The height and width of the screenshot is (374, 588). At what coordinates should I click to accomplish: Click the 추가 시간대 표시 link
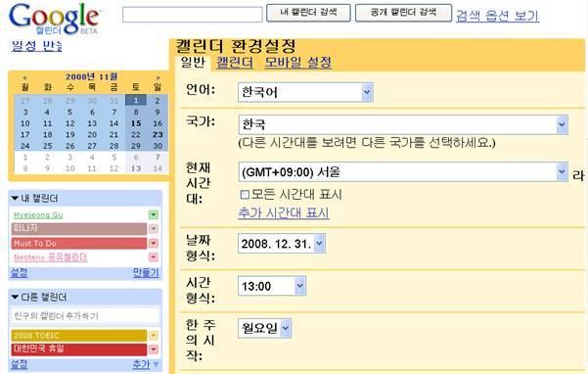pyautogui.click(x=284, y=213)
